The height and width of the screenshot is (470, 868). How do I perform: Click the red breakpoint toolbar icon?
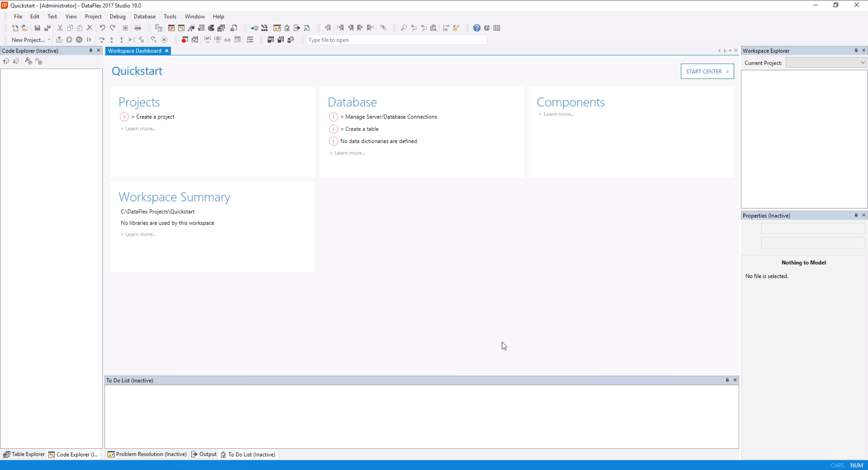(184, 40)
